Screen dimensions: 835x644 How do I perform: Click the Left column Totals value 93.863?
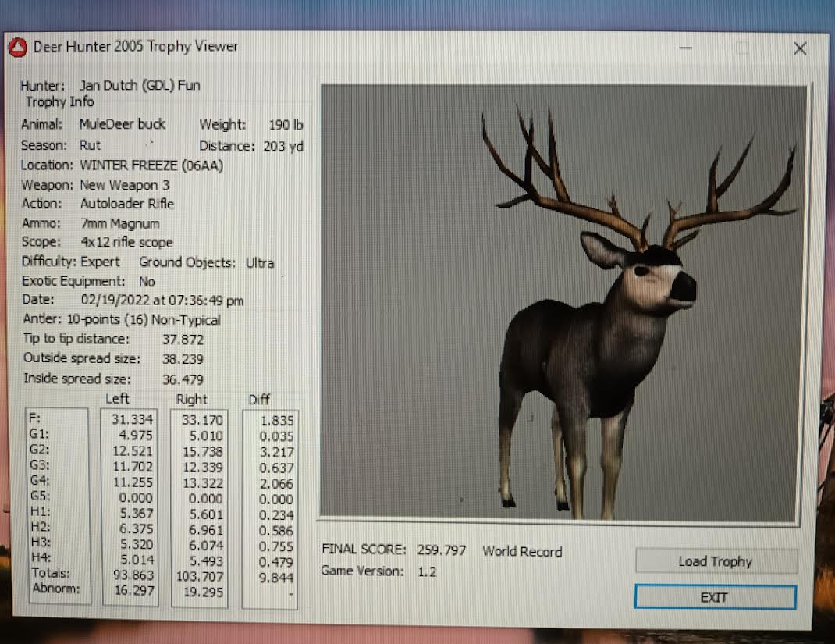[x=132, y=575]
